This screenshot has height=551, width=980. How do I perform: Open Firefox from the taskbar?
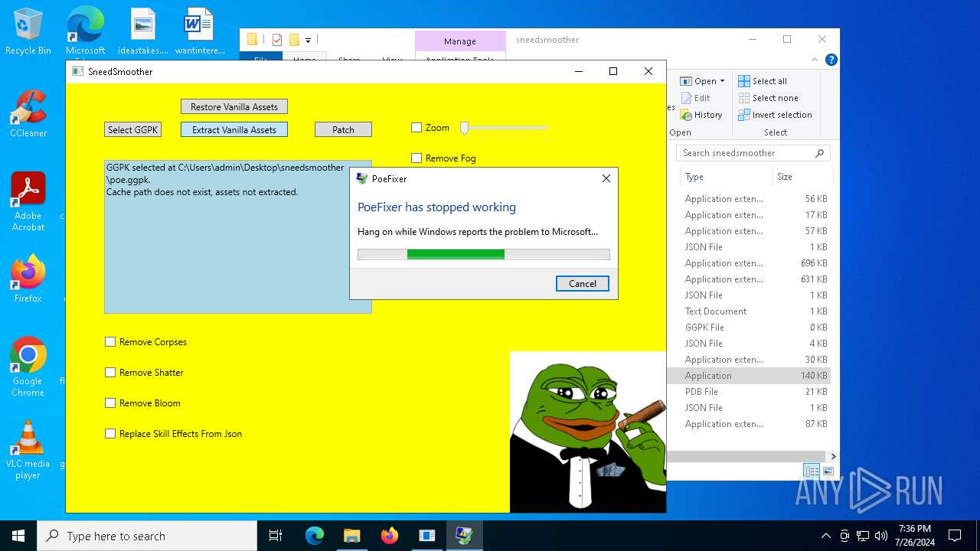tap(389, 536)
